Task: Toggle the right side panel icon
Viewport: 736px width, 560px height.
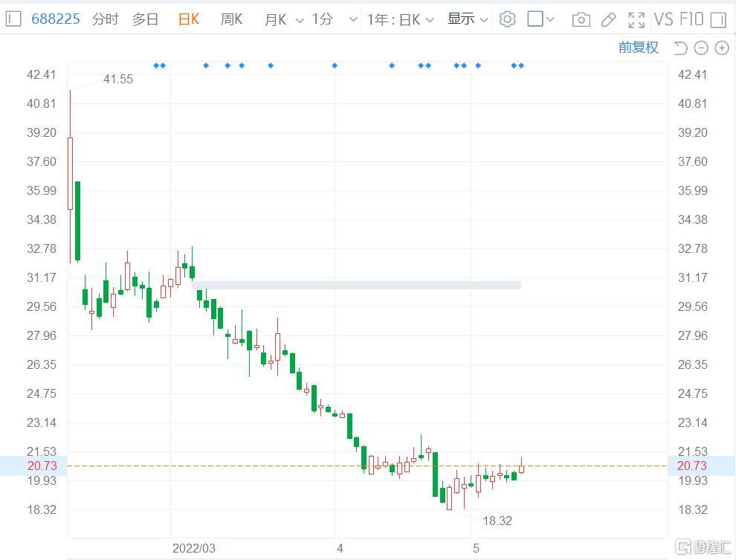Action: pos(718,20)
